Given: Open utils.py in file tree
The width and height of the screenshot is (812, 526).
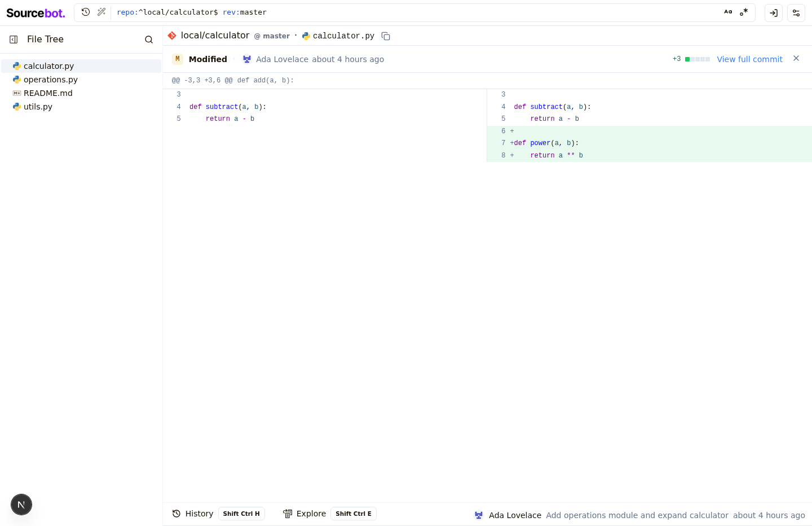Looking at the screenshot, I should (x=81, y=107).
